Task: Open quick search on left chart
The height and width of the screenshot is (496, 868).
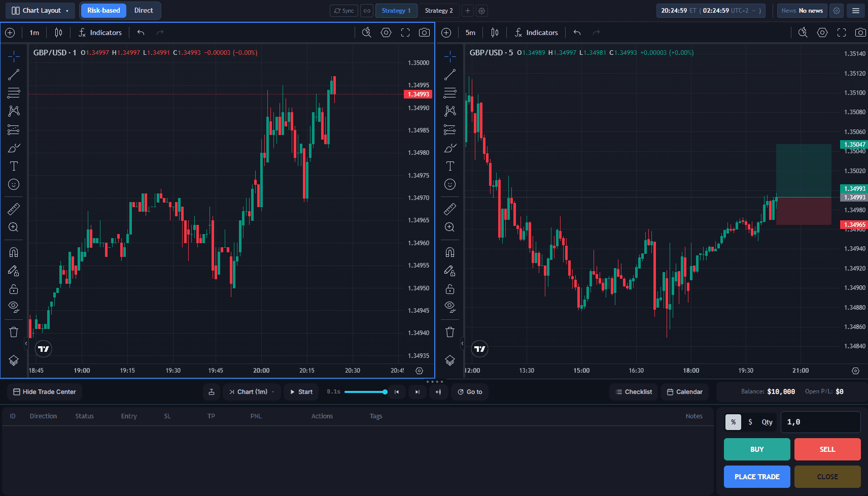Action: tap(367, 32)
